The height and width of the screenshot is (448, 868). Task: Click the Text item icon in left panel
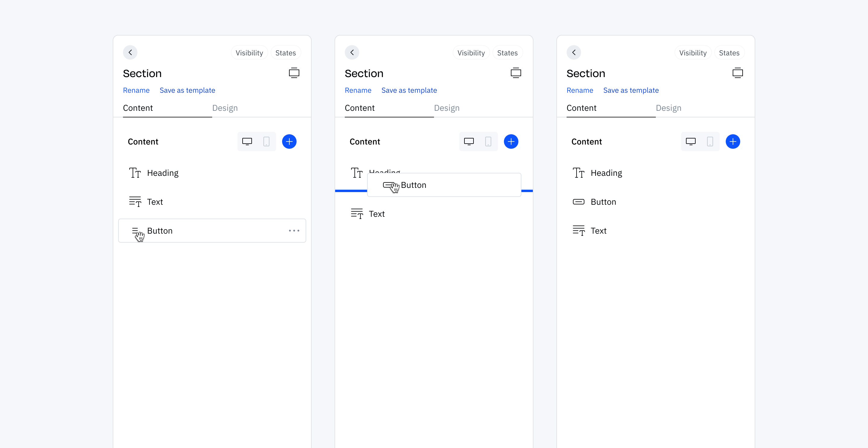(135, 202)
